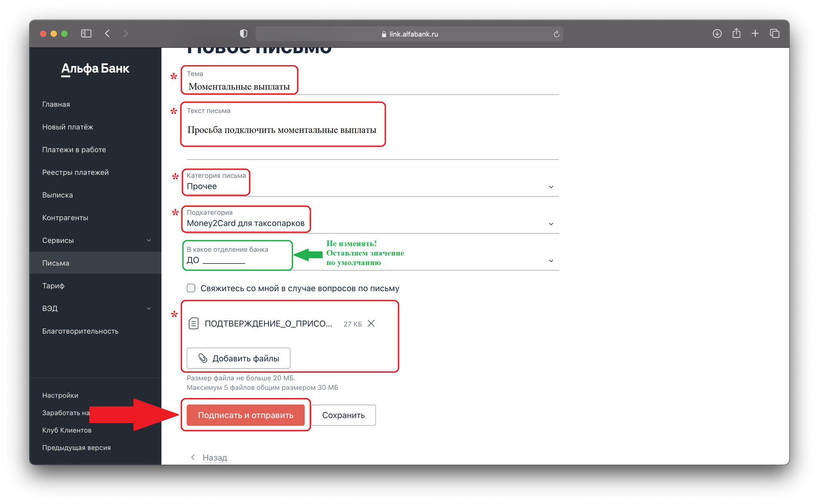
Task: Click the Safari share icon
Action: [736, 33]
